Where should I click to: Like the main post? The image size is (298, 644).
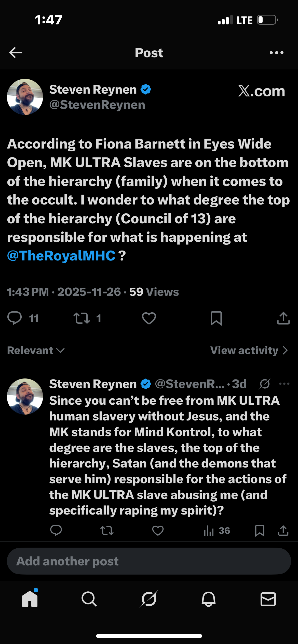pos(149,318)
